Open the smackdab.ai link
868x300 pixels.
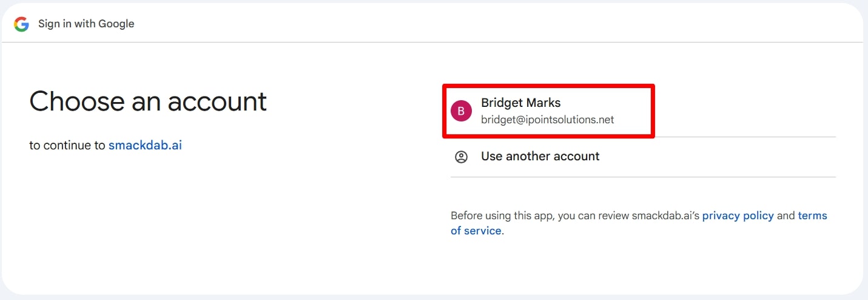(145, 146)
